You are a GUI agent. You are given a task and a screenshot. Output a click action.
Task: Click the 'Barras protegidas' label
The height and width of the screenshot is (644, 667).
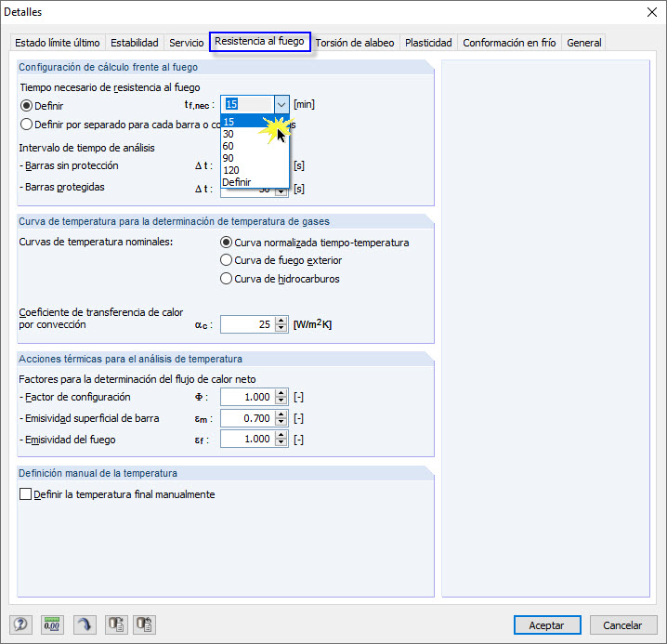[x=61, y=187]
